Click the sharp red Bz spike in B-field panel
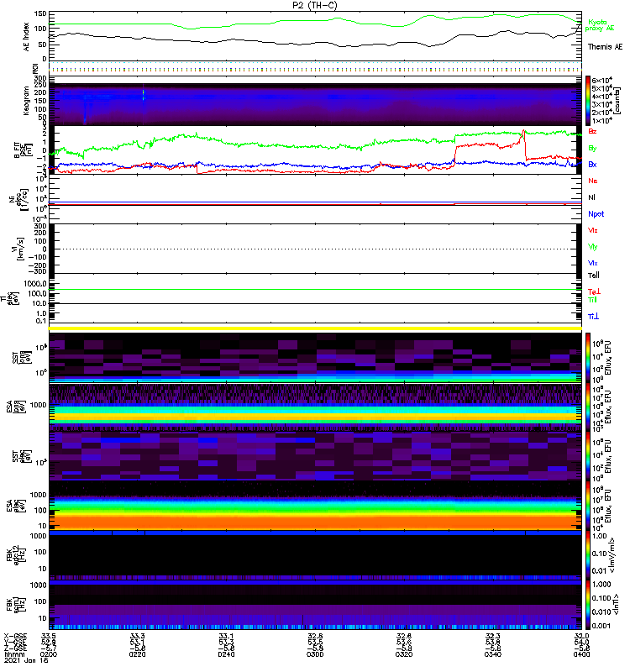 pyautogui.click(x=524, y=133)
